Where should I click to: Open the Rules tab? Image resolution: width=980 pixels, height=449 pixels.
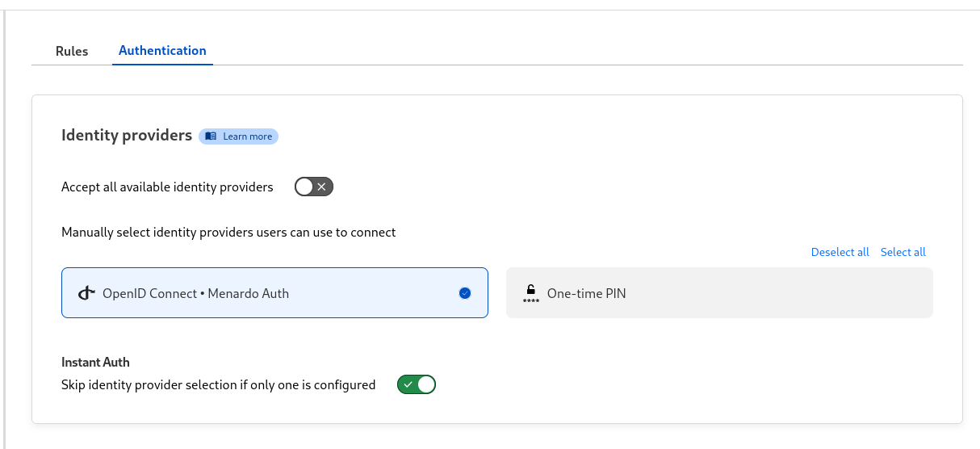(72, 51)
